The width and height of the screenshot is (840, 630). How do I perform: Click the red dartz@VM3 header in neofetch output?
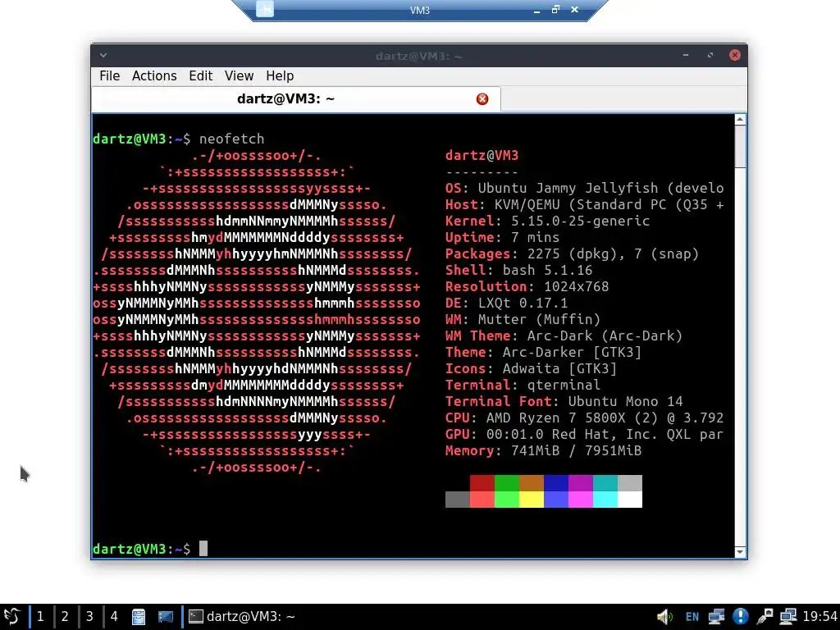[x=482, y=156]
